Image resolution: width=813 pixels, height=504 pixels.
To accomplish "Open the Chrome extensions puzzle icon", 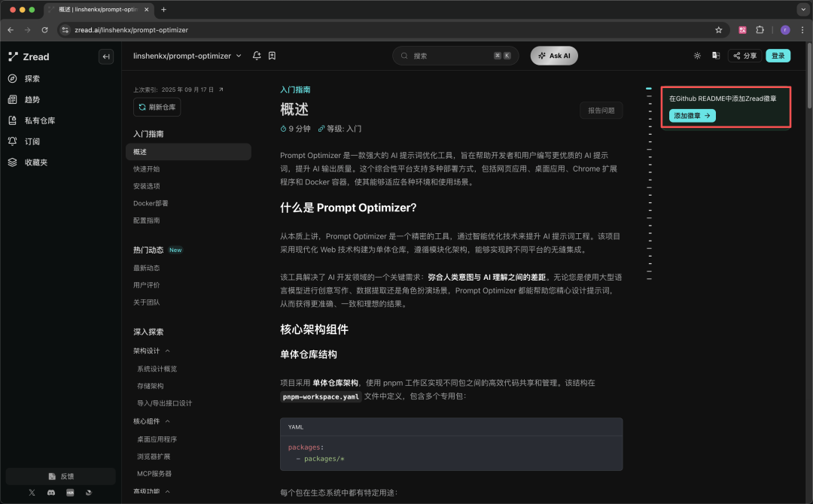I will [x=760, y=30].
